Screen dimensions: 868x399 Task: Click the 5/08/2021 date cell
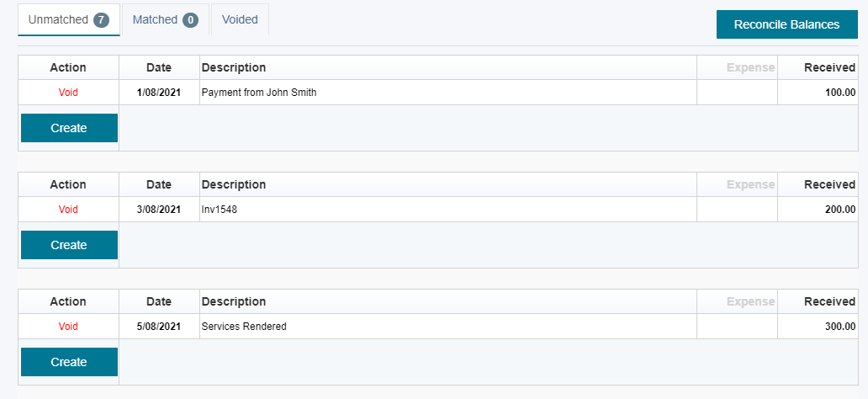tap(159, 327)
